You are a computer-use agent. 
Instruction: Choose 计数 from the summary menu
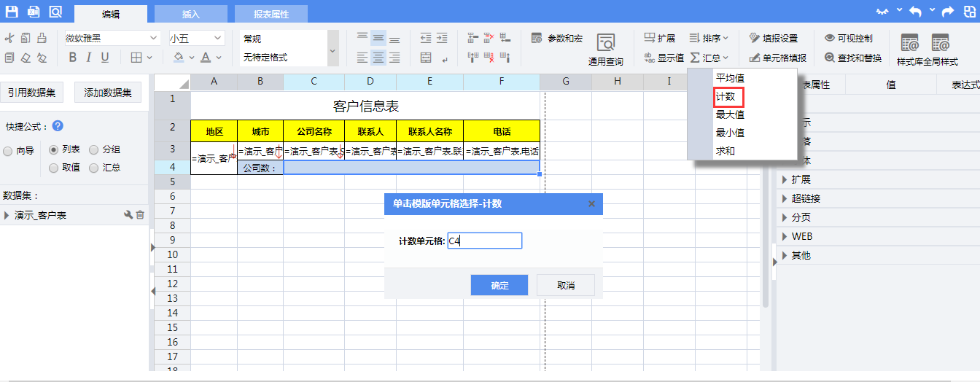(725, 96)
